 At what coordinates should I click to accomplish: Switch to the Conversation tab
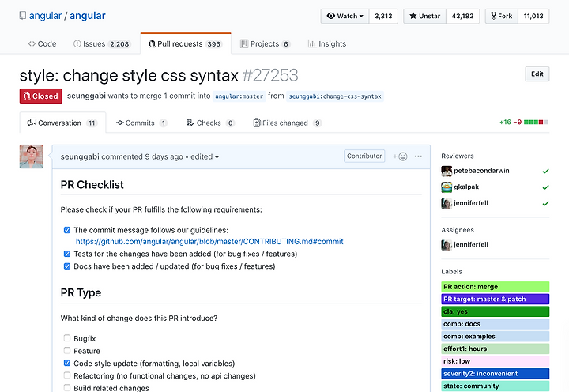62,123
